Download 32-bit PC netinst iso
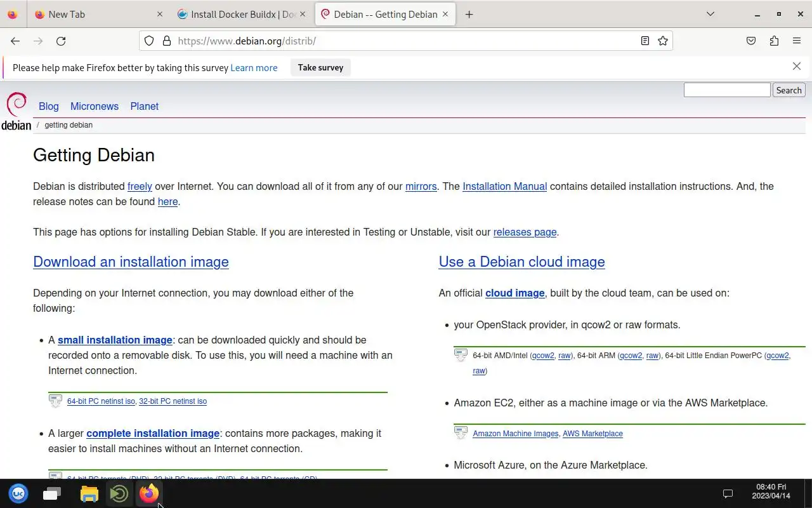The height and width of the screenshot is (508, 812). (173, 401)
